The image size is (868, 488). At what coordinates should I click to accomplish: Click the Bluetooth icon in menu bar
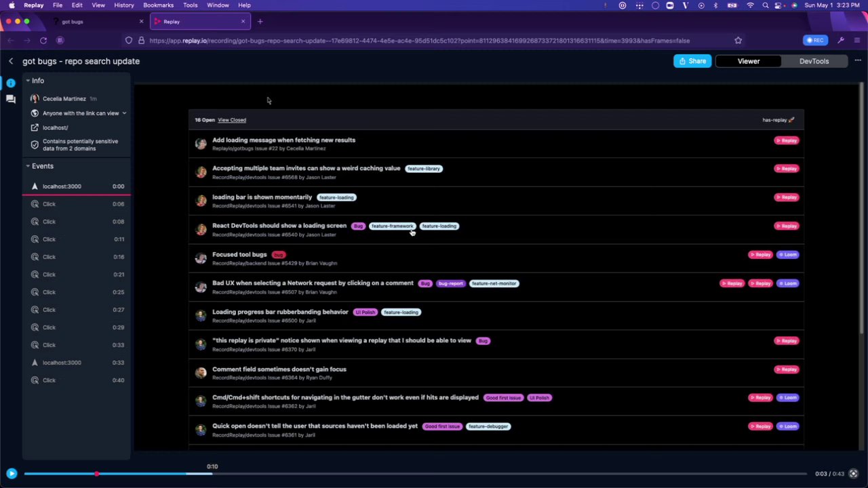[716, 5]
